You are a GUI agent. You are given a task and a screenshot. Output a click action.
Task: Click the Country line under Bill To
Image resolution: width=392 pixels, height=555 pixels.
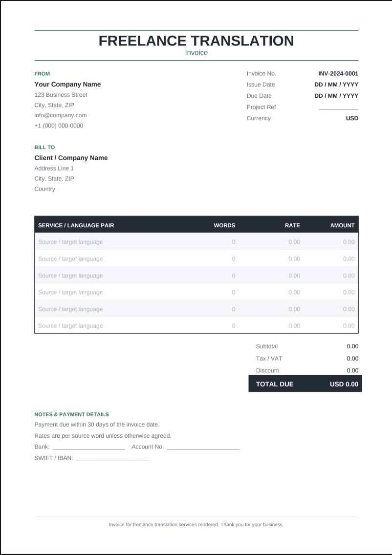44,189
